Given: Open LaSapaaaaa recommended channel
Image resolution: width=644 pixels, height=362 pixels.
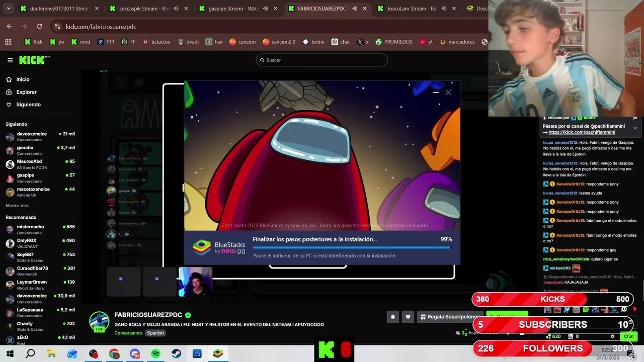Looking at the screenshot, I should coord(40,313).
